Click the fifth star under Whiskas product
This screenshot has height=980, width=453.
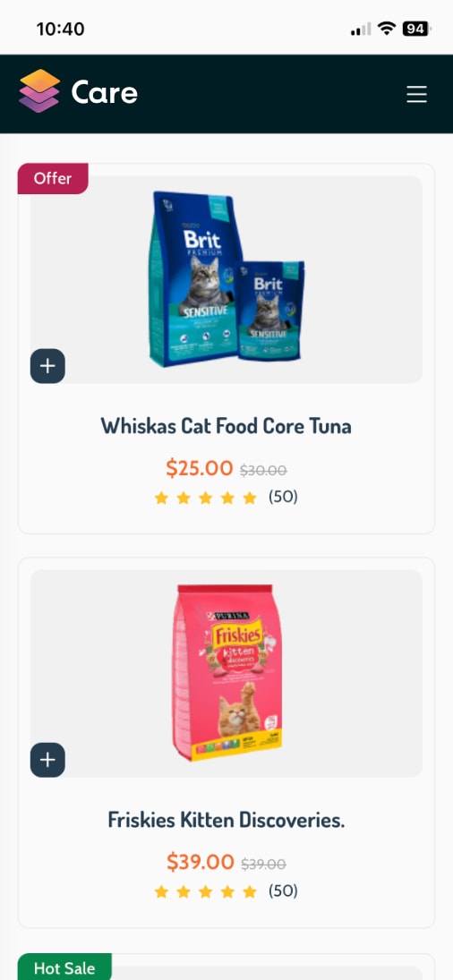coord(249,498)
